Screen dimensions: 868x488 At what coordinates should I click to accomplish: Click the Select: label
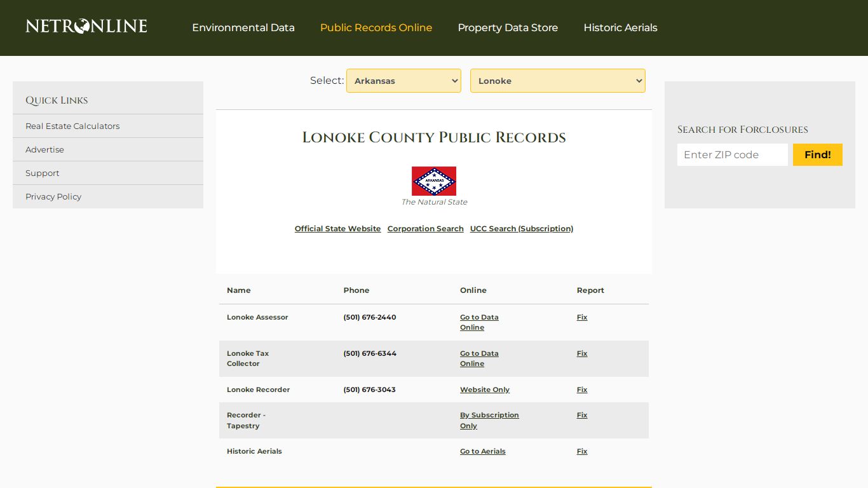click(327, 81)
